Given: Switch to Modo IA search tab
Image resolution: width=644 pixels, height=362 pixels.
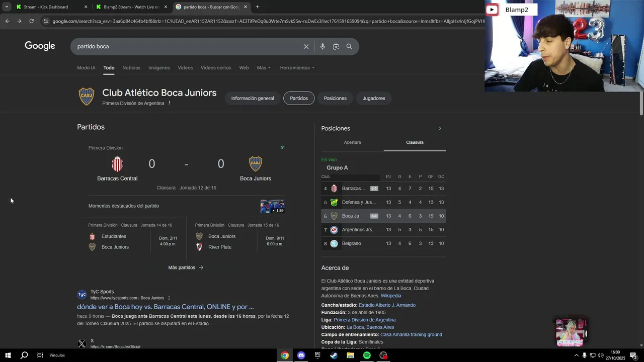Looking at the screenshot, I should (86, 68).
